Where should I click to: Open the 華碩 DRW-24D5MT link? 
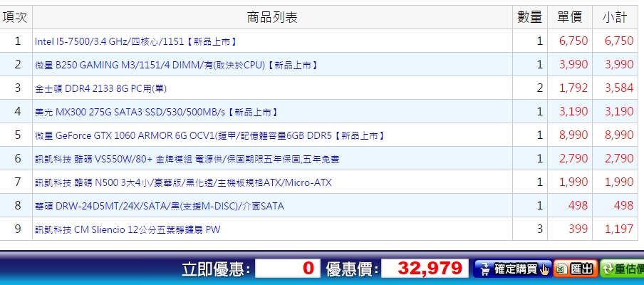[160, 206]
